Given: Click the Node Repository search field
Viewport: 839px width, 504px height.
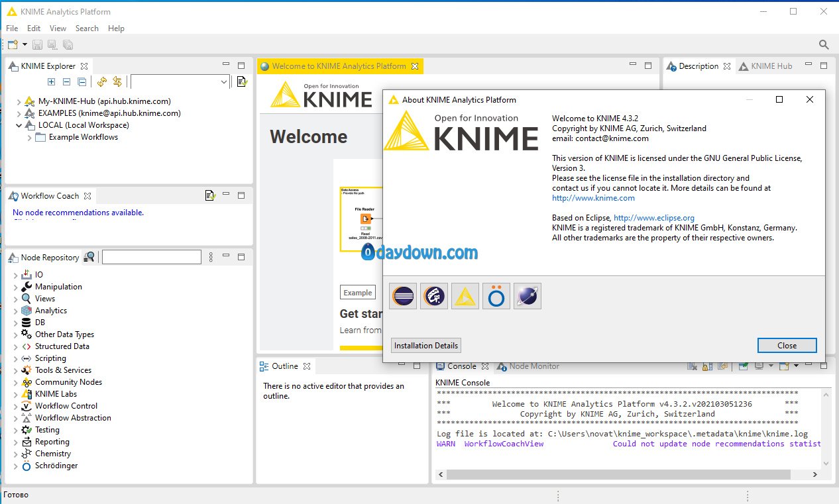Looking at the screenshot, I should click(x=152, y=257).
